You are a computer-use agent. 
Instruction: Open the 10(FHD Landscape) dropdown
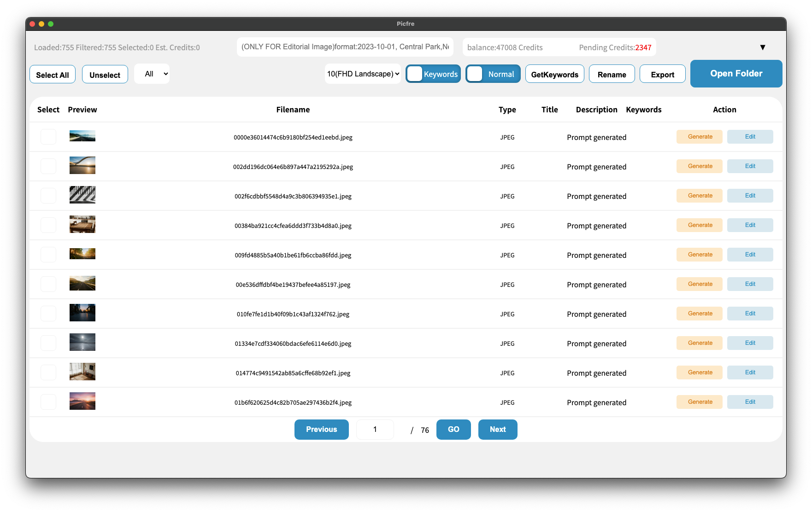363,74
